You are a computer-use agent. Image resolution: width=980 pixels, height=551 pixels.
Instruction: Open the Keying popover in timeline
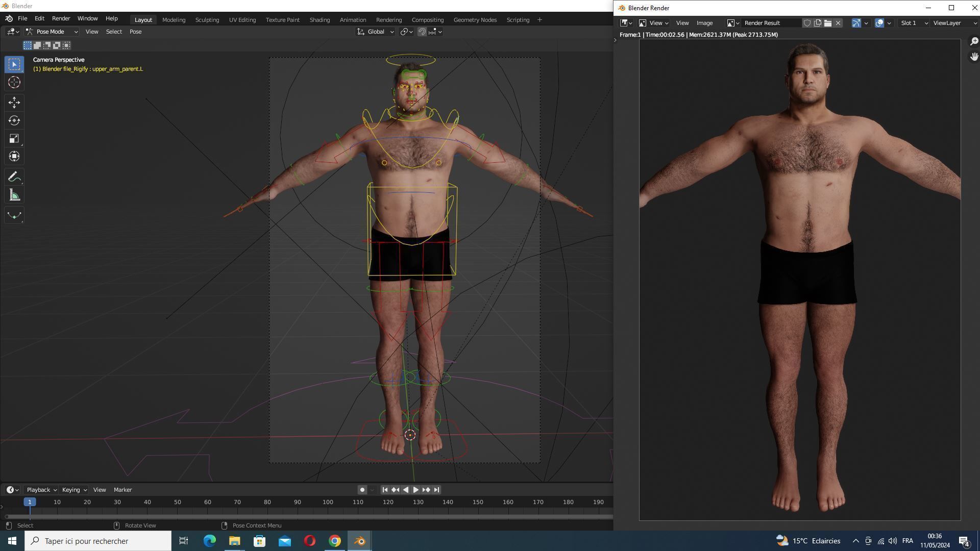tap(74, 490)
